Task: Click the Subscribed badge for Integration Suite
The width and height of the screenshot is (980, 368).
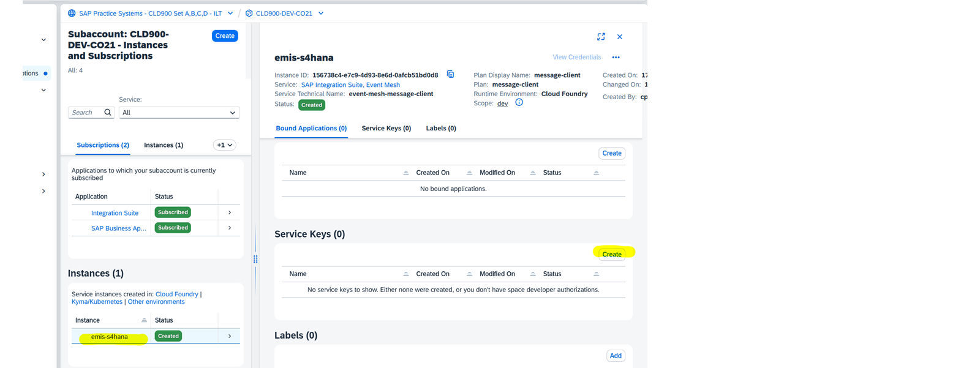Action: pos(173,212)
